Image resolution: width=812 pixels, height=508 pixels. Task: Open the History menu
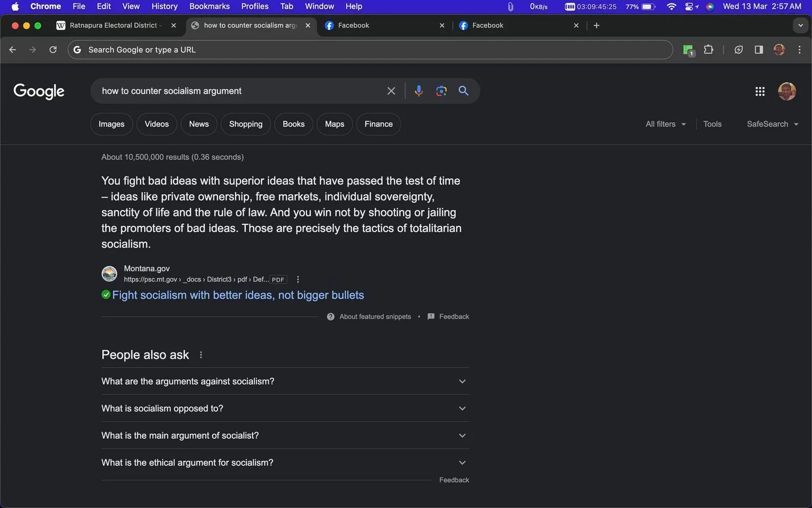164,6
